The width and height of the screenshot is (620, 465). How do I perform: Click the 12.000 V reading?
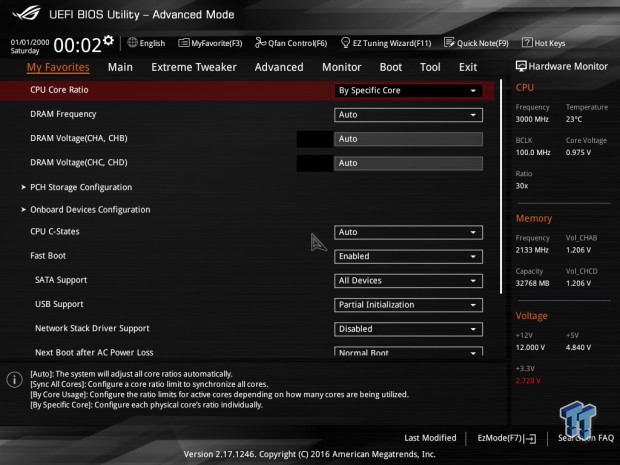coord(530,348)
